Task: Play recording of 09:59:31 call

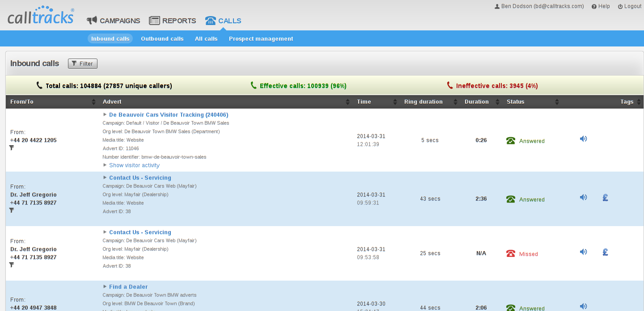Action: click(583, 198)
